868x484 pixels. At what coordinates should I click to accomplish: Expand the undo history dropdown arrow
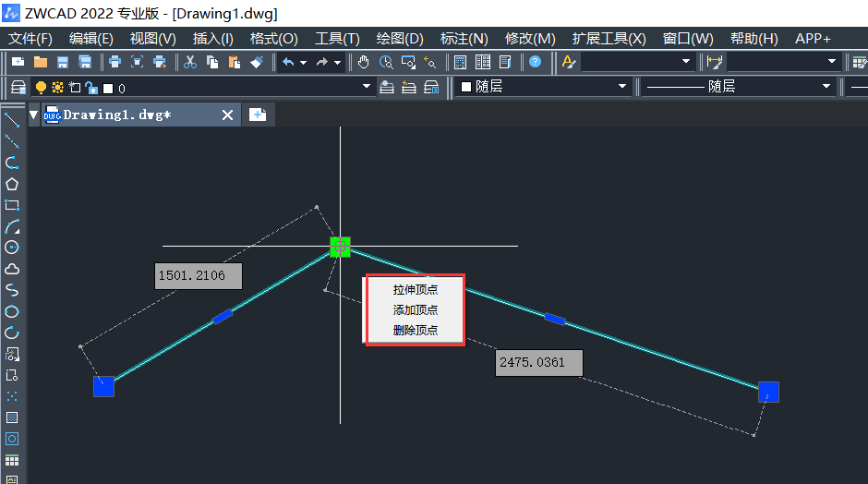coord(303,62)
